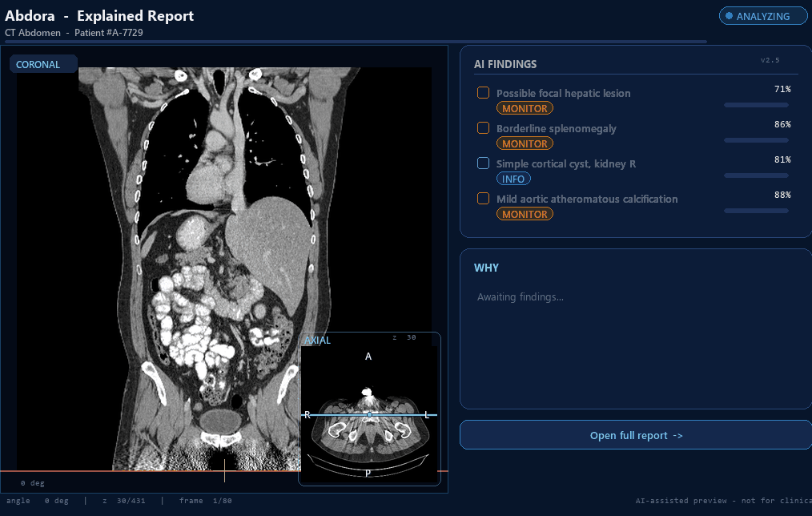Click the WHY panel heading

(x=486, y=268)
